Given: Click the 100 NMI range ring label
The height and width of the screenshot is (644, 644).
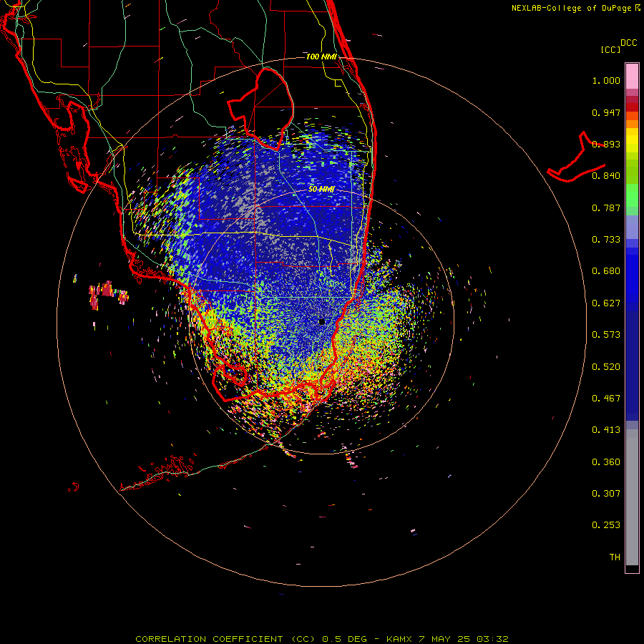Looking at the screenshot, I should click(x=321, y=57).
